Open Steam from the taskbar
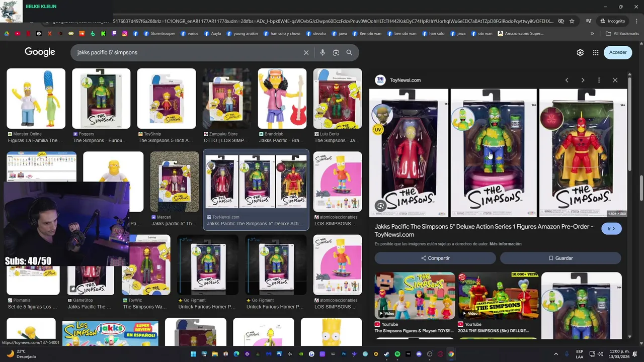 pos(386,354)
